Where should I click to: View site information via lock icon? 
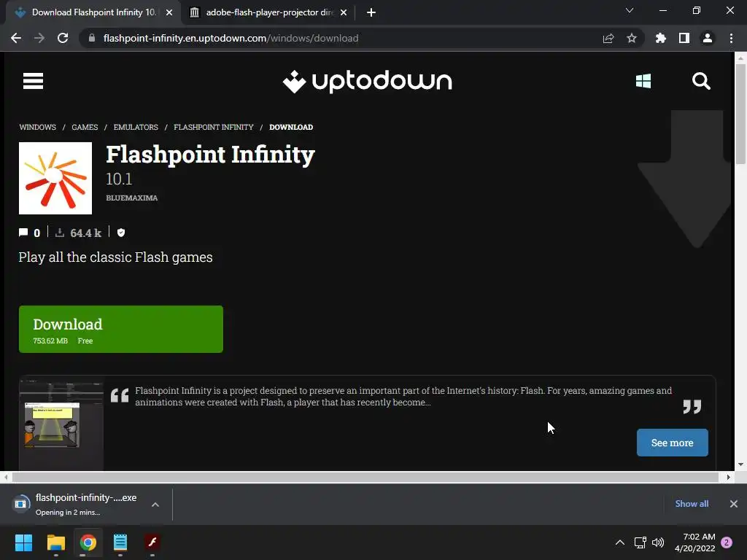click(x=92, y=38)
